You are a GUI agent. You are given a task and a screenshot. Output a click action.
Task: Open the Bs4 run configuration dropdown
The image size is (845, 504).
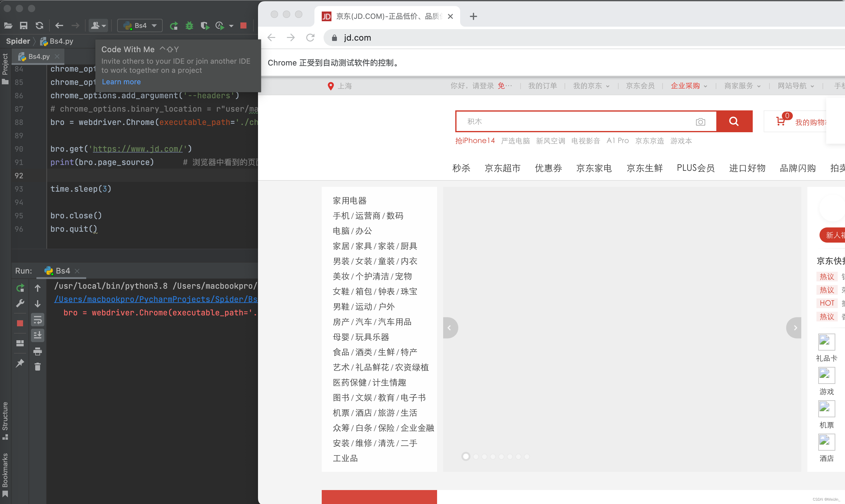140,25
